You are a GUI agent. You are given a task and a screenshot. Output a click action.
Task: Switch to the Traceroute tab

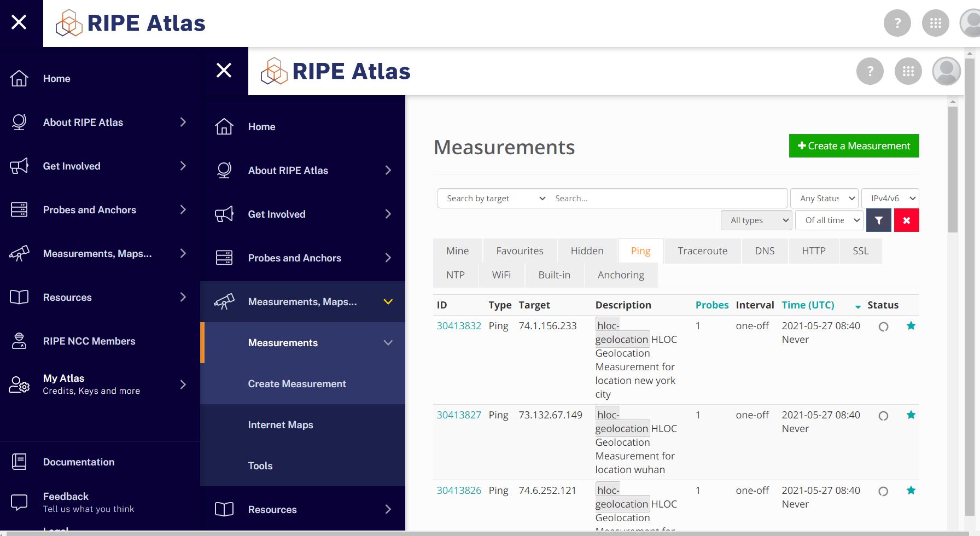[702, 251]
